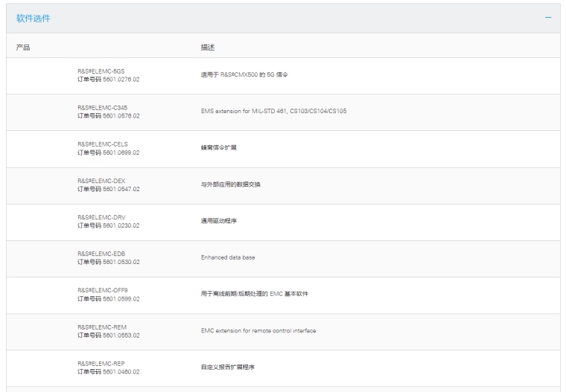Collapse the 软件选件 section with minus icon
This screenshot has height=392, width=566.
[548, 17]
